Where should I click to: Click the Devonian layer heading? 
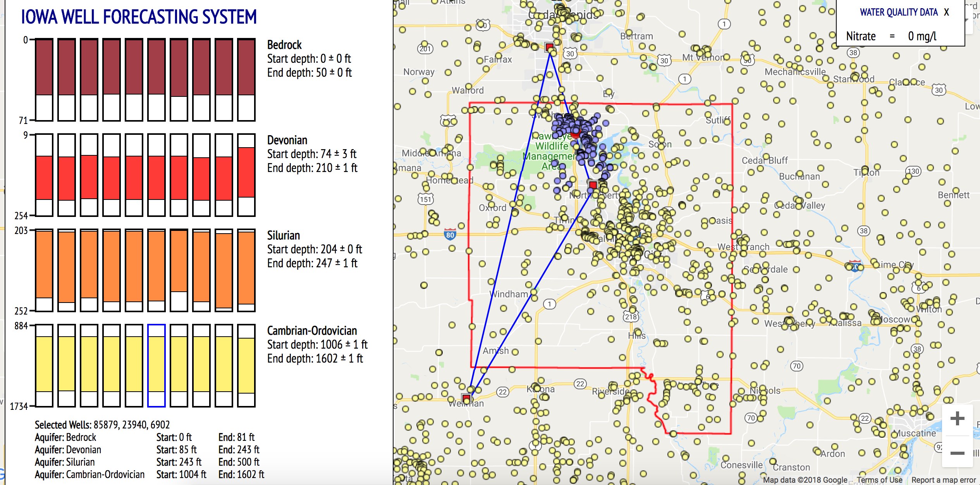287,140
